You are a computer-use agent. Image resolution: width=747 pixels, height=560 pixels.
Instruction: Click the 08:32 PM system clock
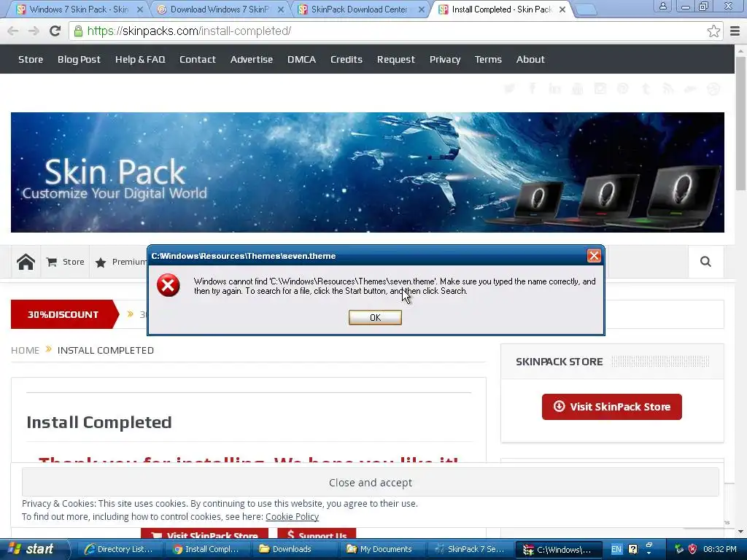point(720,549)
